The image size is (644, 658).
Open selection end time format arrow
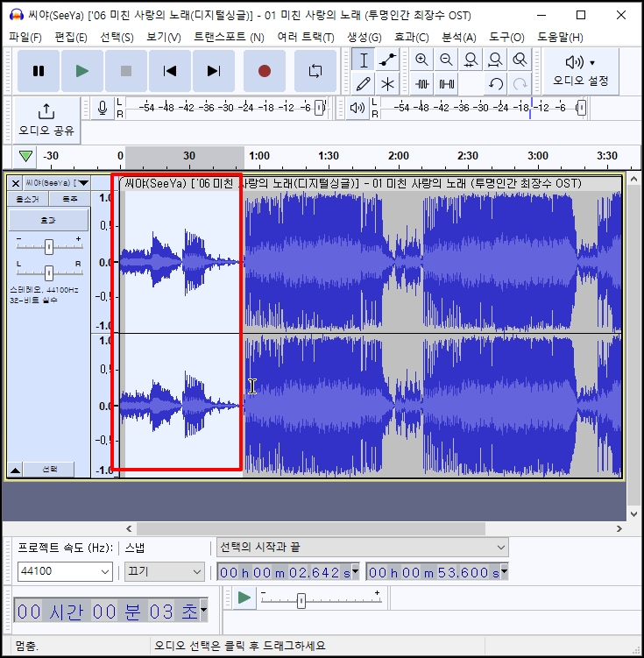click(504, 571)
